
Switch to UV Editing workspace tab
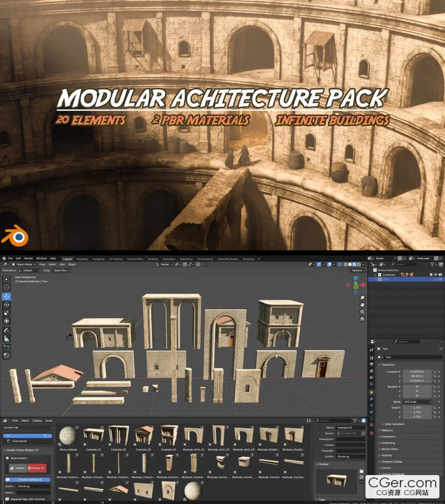[116, 259]
